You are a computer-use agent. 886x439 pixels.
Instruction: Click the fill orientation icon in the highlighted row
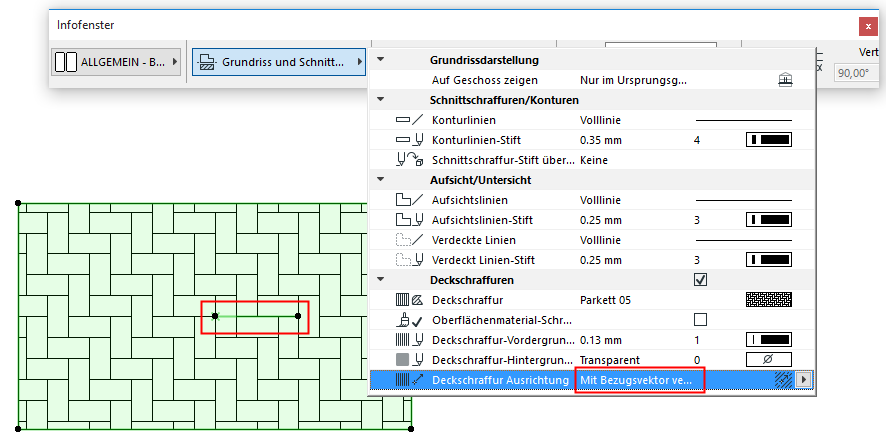783,380
